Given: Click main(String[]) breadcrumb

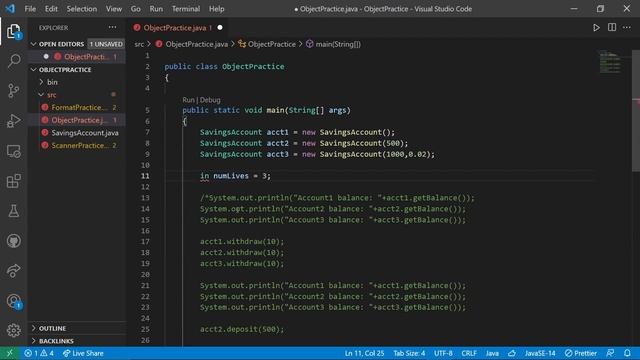Looking at the screenshot, I should (x=333, y=44).
